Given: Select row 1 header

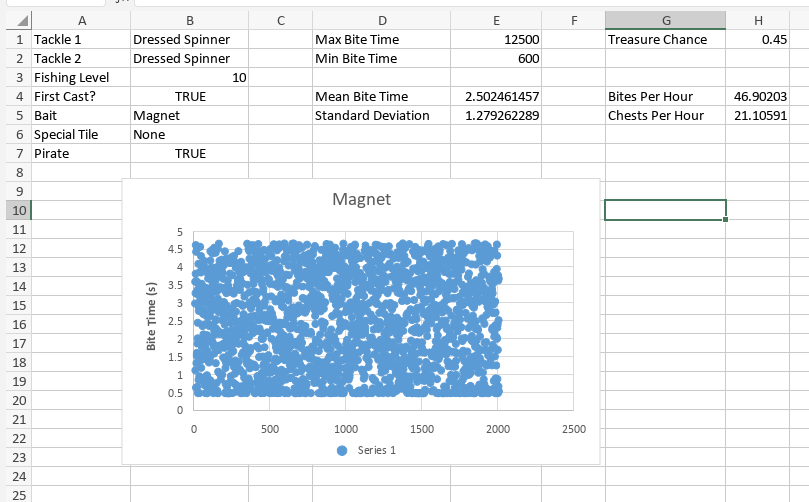Looking at the screenshot, I should pyautogui.click(x=19, y=40).
